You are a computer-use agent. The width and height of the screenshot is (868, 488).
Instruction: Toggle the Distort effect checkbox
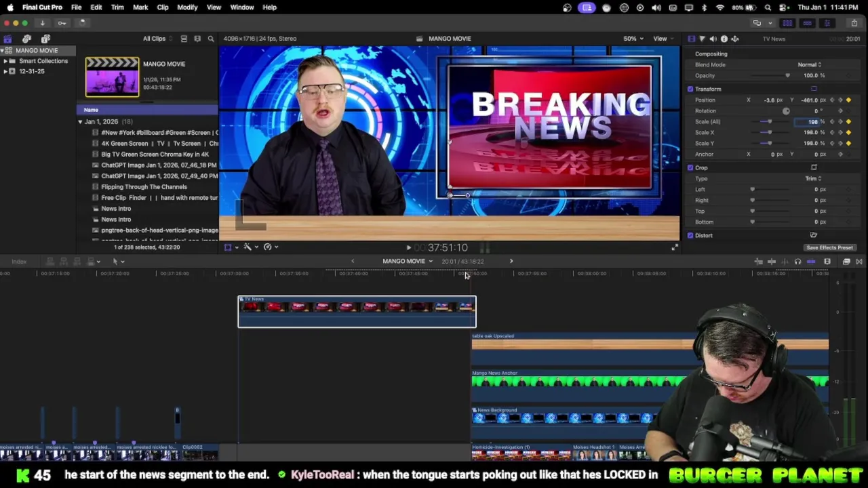click(690, 235)
